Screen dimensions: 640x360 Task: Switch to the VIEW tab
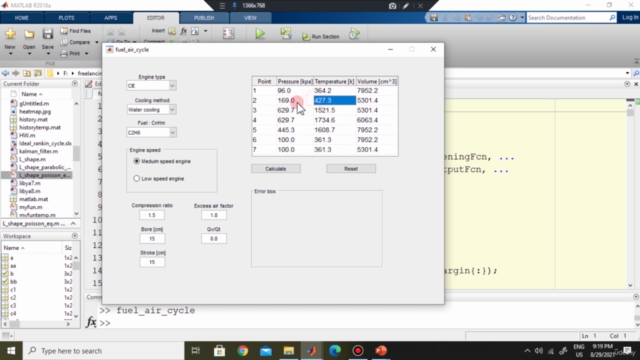[250, 18]
